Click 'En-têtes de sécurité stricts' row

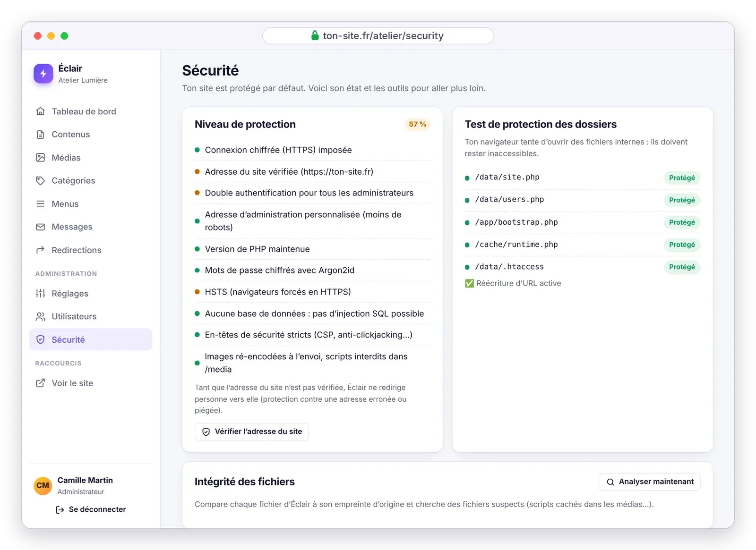312,335
